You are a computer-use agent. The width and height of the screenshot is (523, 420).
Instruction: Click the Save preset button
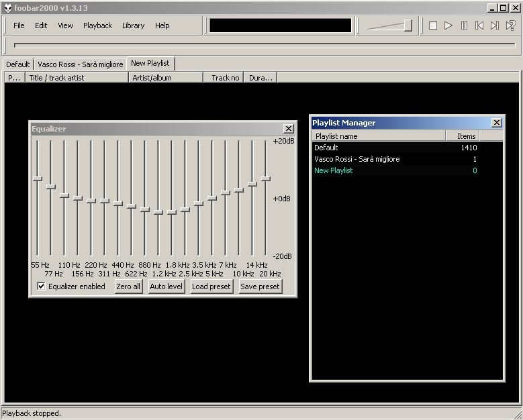tap(260, 286)
